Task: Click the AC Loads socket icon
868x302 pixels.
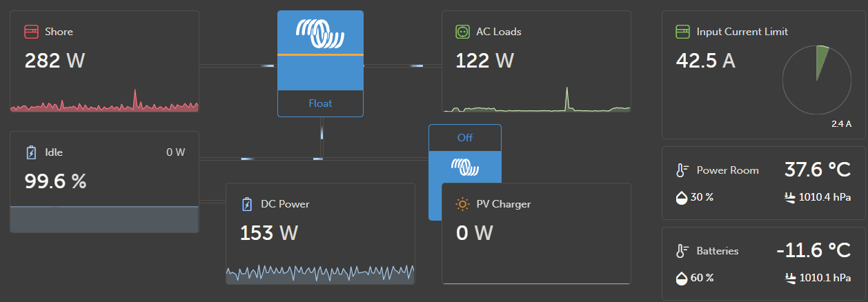Action: click(x=462, y=32)
